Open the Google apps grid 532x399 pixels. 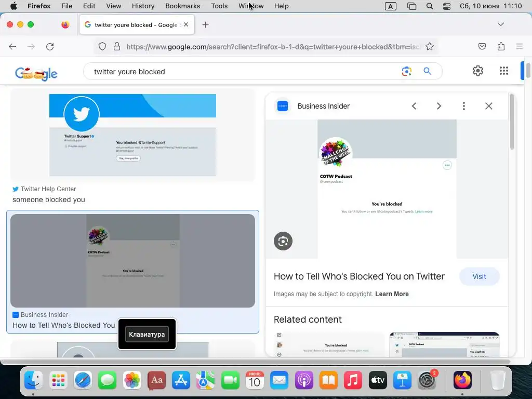point(504,71)
